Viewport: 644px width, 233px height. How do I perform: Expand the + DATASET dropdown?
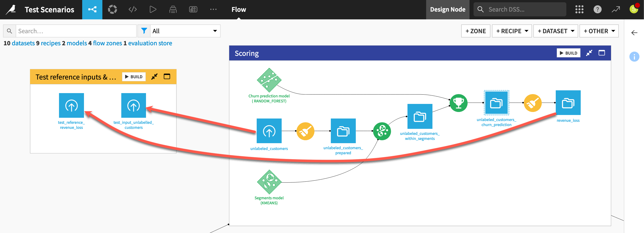tap(556, 31)
